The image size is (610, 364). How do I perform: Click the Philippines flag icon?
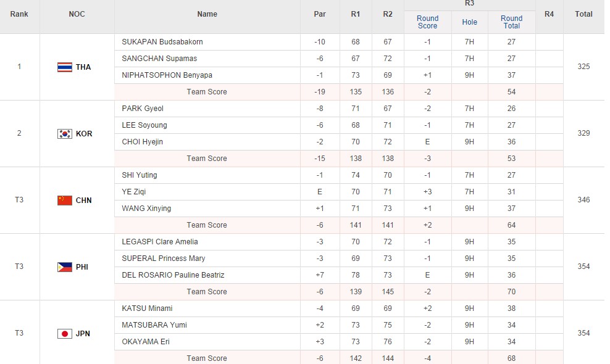click(64, 267)
